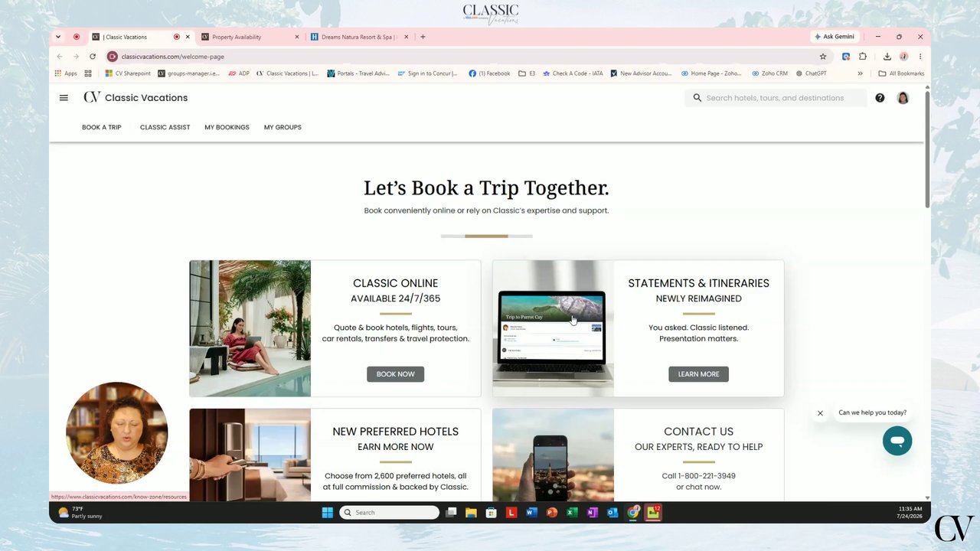Open the weather widget showing 73°F
Screen dimensions: 980x551
pos(80,513)
